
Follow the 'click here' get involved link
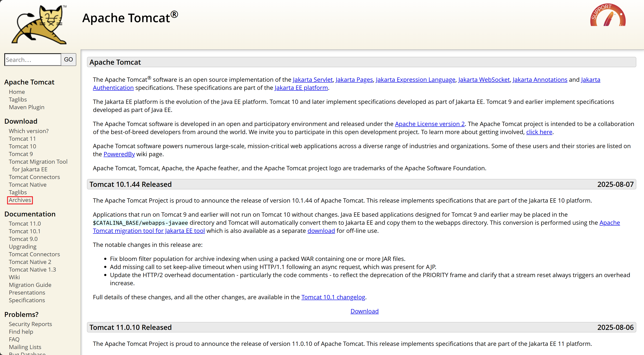click(539, 132)
